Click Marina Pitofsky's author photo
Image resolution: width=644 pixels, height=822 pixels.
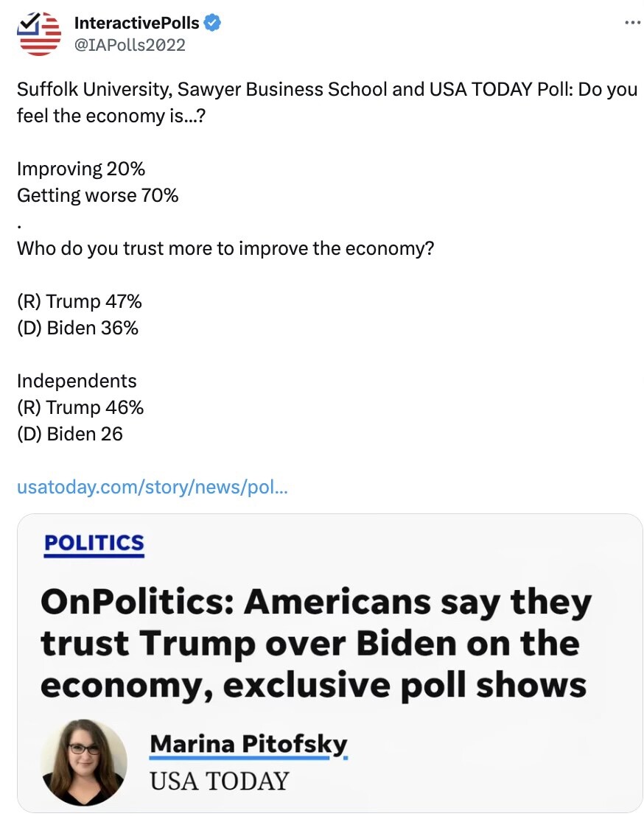[84, 762]
